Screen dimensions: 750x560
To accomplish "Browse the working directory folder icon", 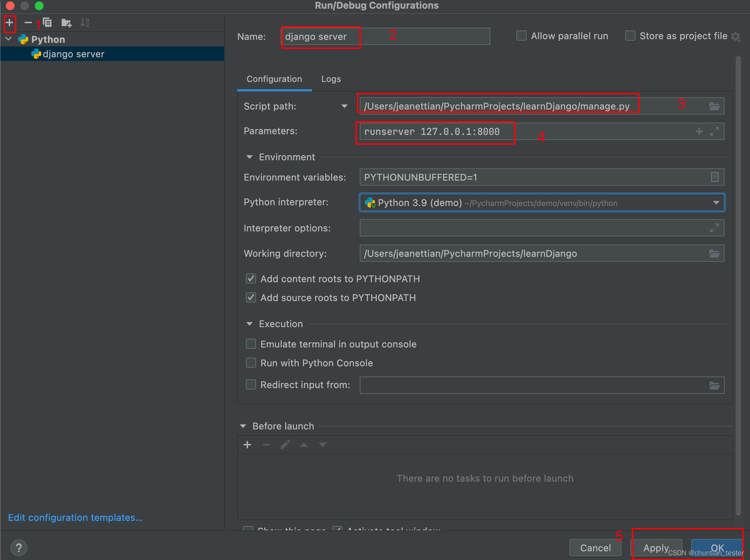I will [x=714, y=254].
